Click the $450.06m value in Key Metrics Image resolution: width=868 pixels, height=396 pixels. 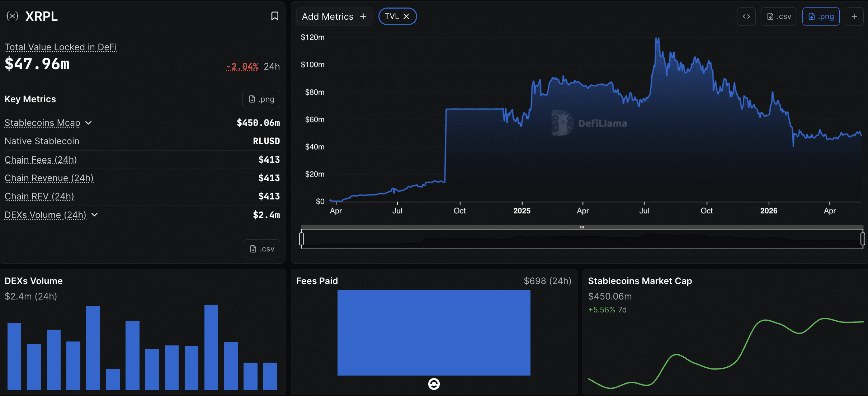[258, 123]
